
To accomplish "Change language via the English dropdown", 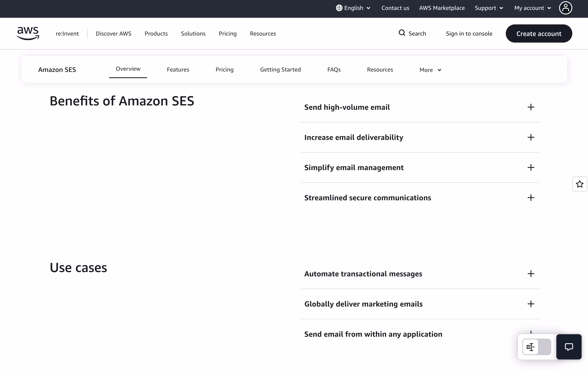I will click(353, 8).
